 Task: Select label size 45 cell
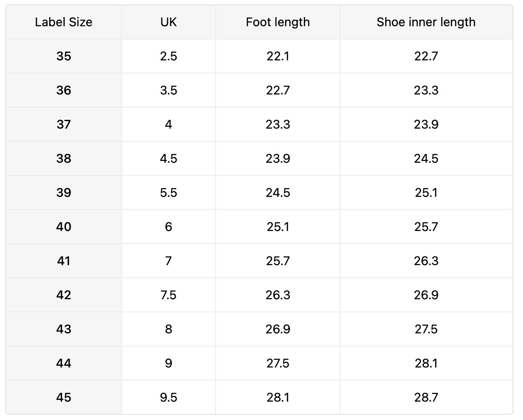coord(64,398)
